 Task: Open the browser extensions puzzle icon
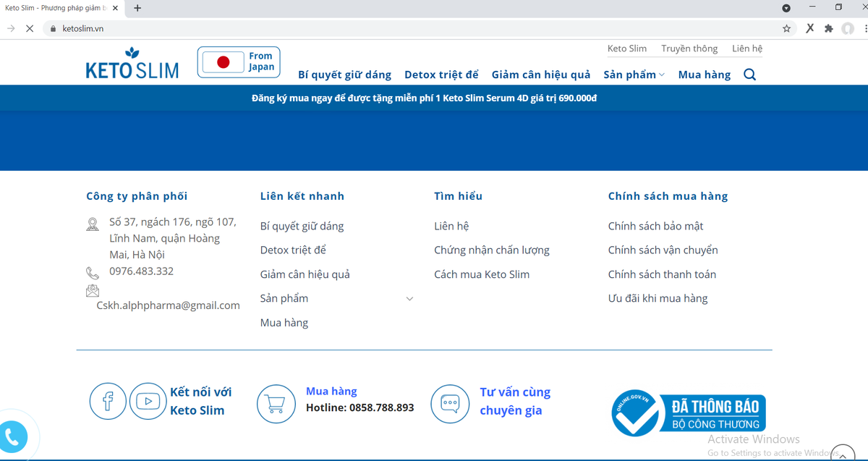[828, 28]
